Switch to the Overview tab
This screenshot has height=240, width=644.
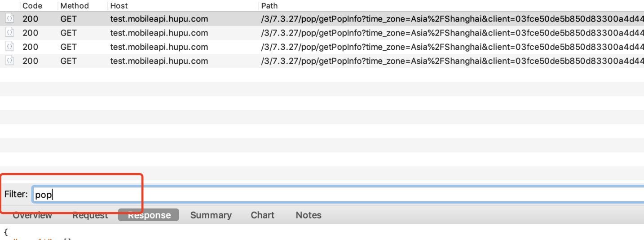[32, 215]
